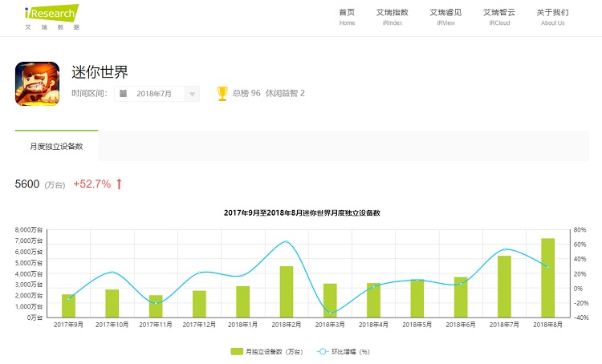Click the 2017年12月 green bar

pyautogui.click(x=199, y=304)
